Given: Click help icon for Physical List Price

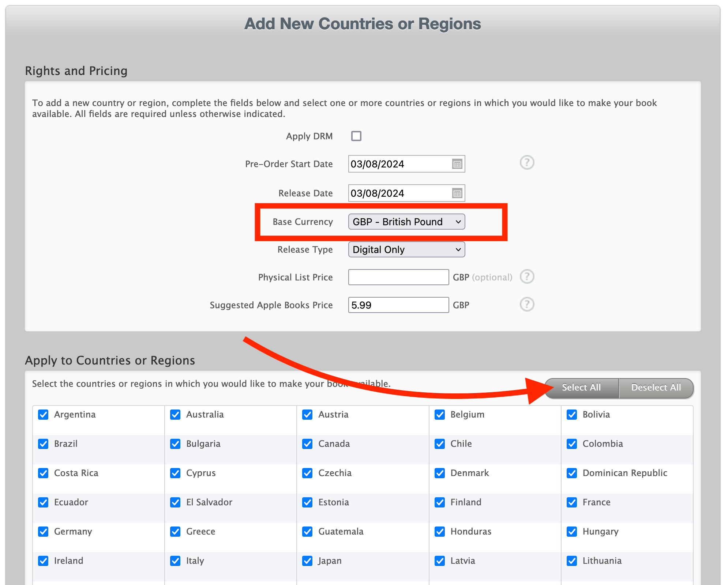Looking at the screenshot, I should tap(527, 277).
